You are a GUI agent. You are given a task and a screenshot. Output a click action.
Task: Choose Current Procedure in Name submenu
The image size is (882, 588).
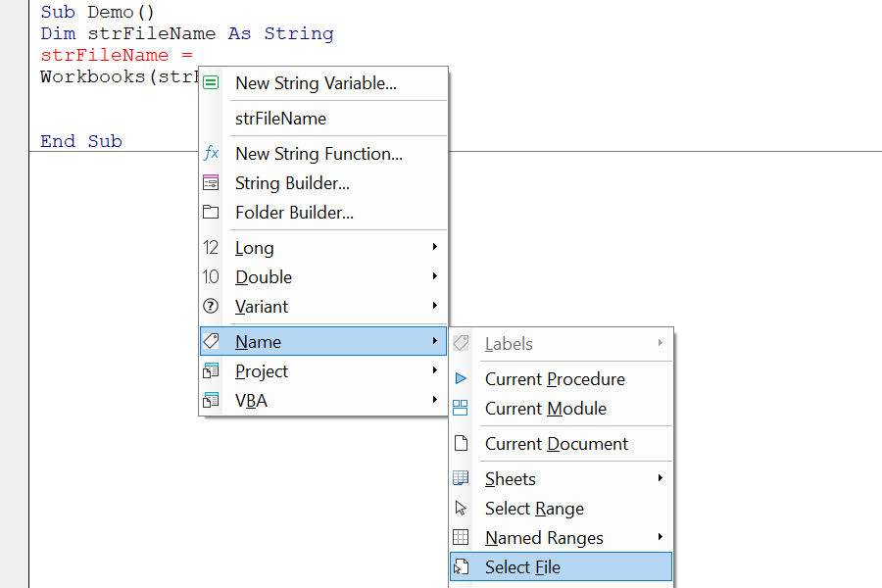point(561,378)
